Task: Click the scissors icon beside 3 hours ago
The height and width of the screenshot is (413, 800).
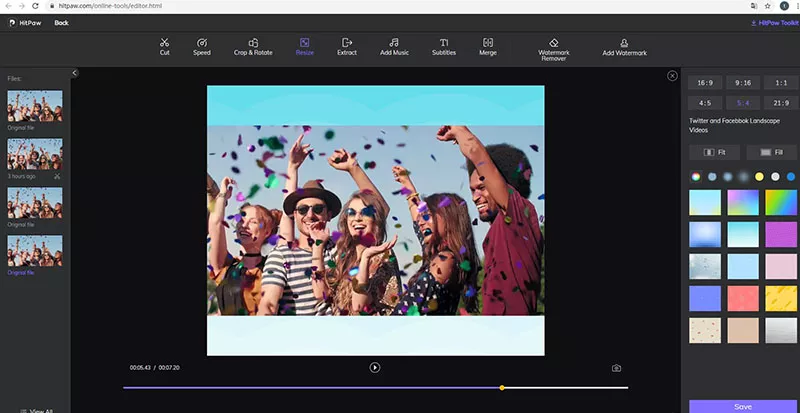Action: point(57,176)
